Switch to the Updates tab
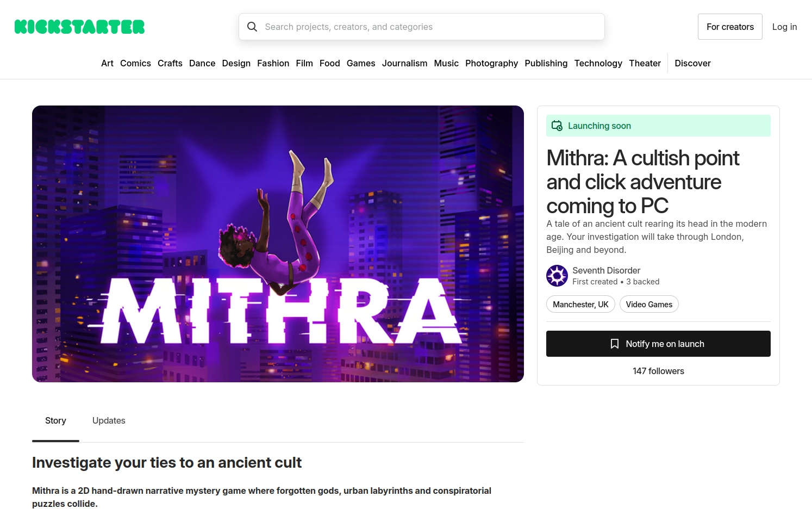Image resolution: width=812 pixels, height=521 pixels. coord(109,420)
